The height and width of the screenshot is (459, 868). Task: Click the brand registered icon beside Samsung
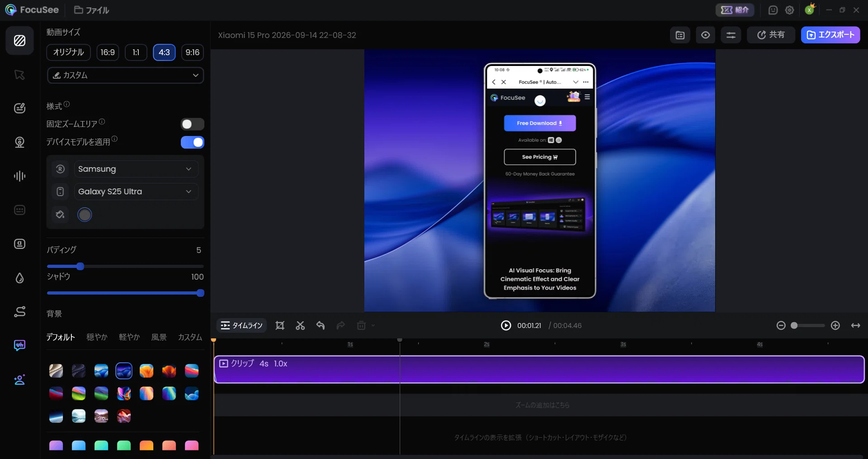tap(60, 169)
